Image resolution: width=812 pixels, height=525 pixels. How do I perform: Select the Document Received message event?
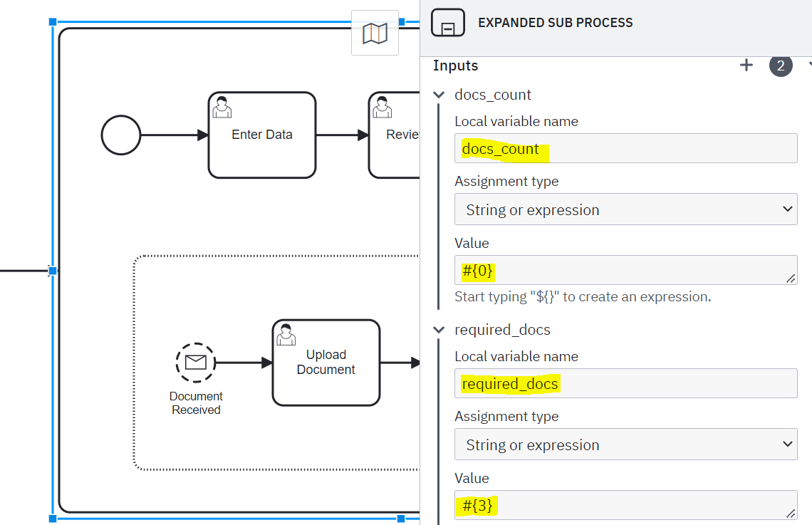pos(196,363)
